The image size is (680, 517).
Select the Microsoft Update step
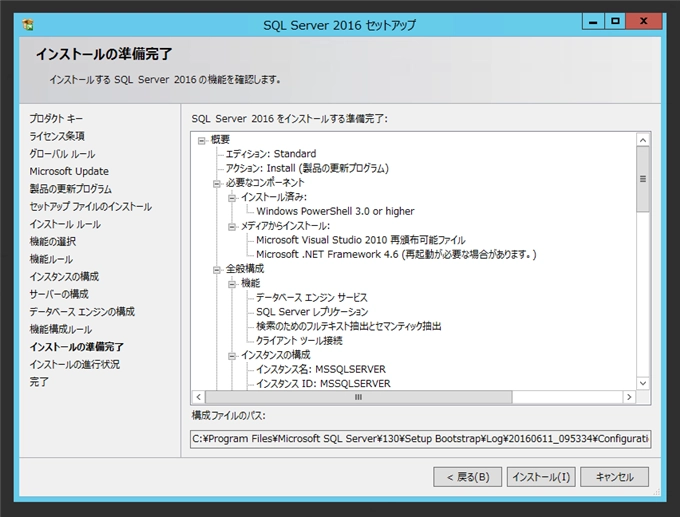(x=69, y=171)
